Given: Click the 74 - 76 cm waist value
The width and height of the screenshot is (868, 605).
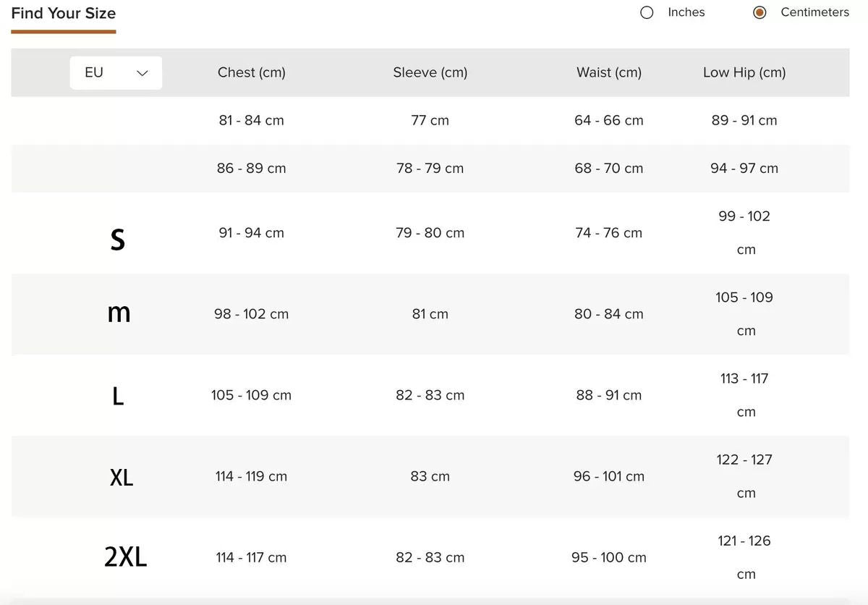Looking at the screenshot, I should [608, 233].
